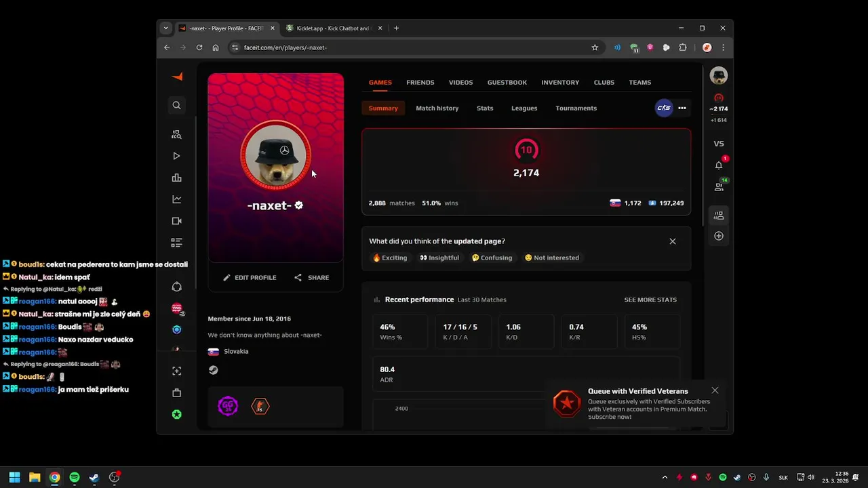Viewport: 868px width, 488px height.
Task: Open the line graph stats sidebar icon
Action: pyautogui.click(x=176, y=199)
